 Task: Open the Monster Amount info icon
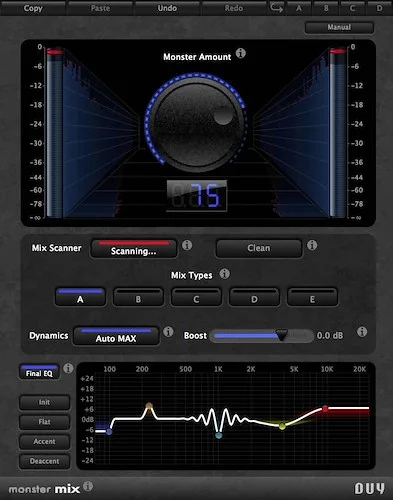[x=241, y=53]
